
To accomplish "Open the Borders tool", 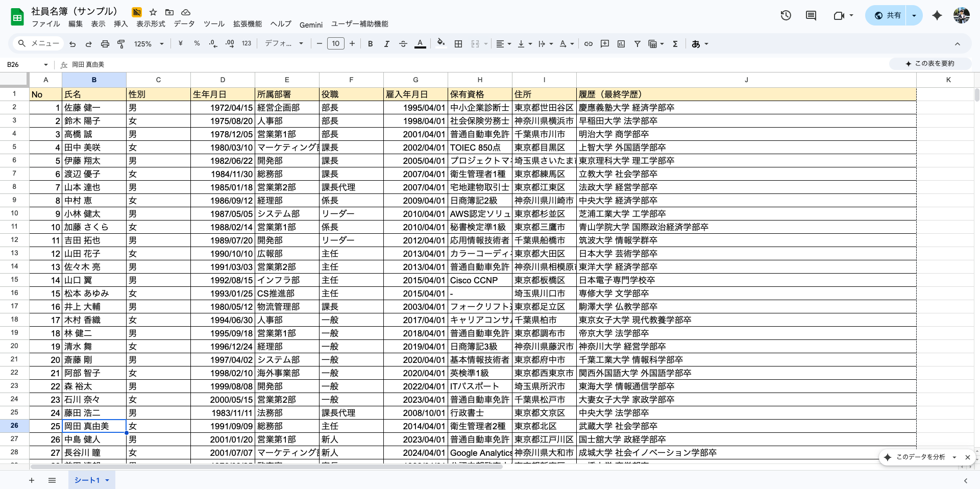I will tap(458, 44).
